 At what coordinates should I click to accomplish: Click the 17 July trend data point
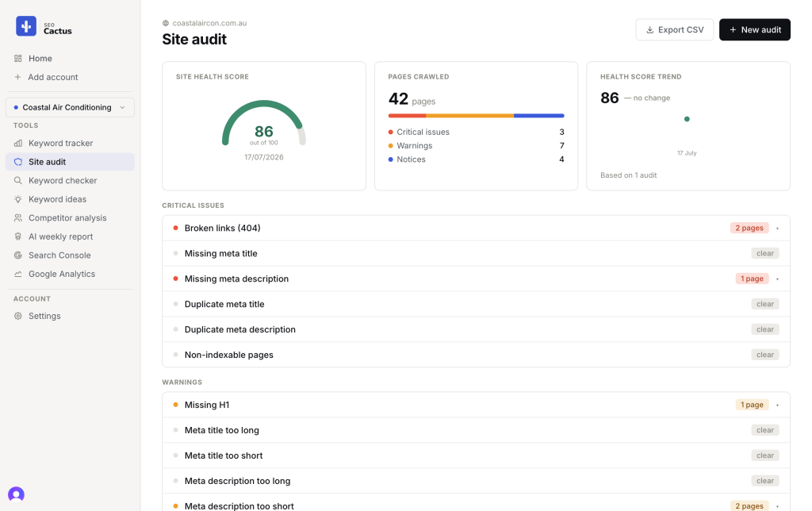[687, 119]
